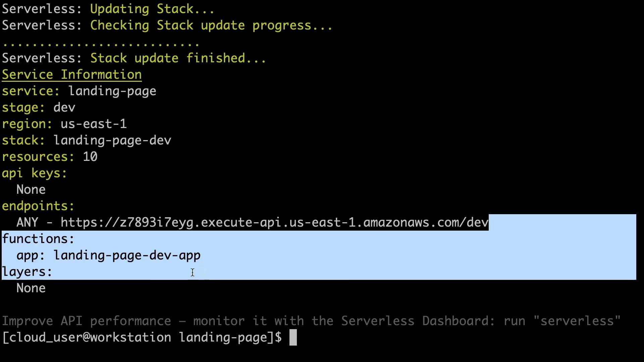The height and width of the screenshot is (362, 644).
Task: Click 'None' under api keys
Action: click(x=31, y=190)
